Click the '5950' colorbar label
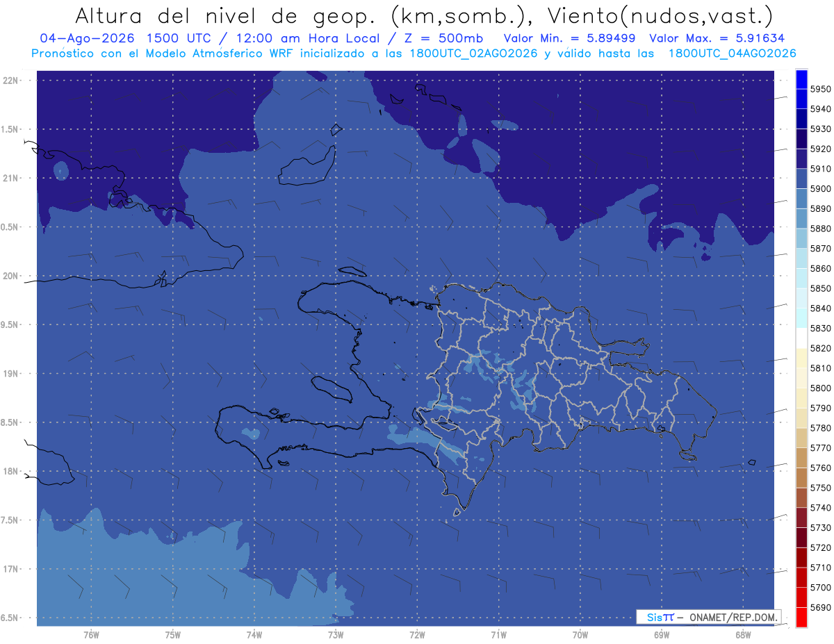The image size is (834, 644). pyautogui.click(x=820, y=89)
